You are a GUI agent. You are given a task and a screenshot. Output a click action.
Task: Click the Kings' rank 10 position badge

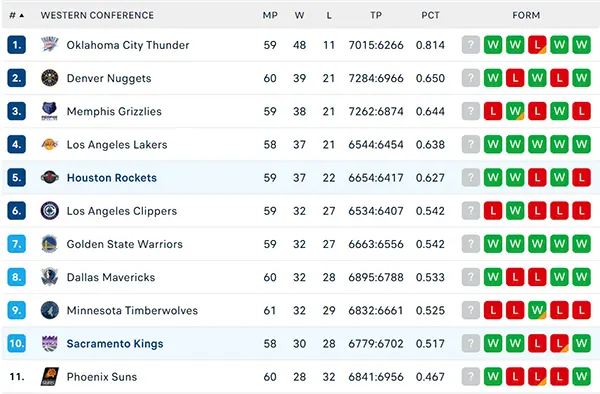[x=16, y=344]
